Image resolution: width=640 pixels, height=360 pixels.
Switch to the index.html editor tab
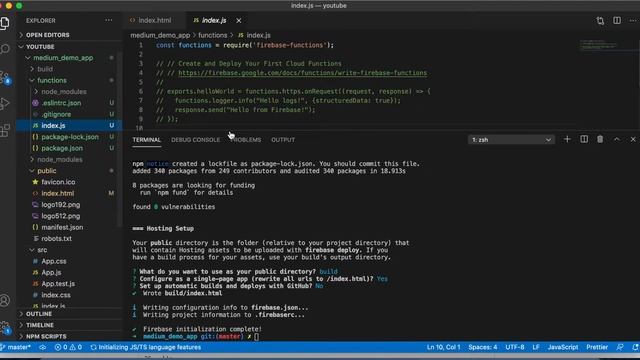pos(154,20)
